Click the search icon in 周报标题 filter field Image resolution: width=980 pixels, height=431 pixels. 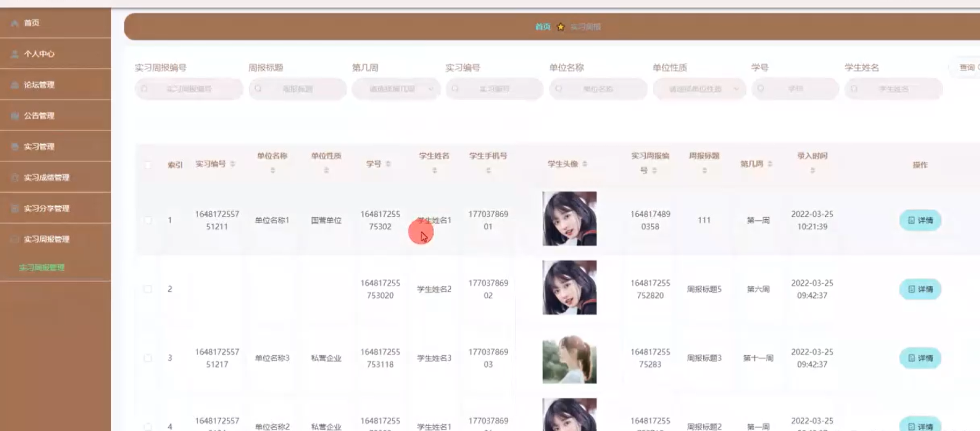pyautogui.click(x=258, y=89)
